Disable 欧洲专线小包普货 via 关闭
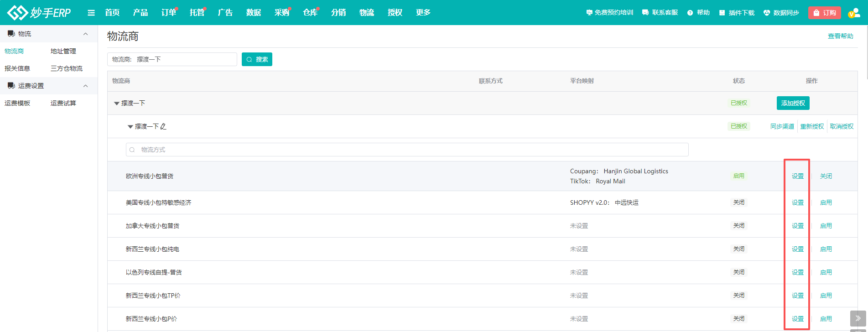This screenshot has height=332, width=868. [x=826, y=176]
